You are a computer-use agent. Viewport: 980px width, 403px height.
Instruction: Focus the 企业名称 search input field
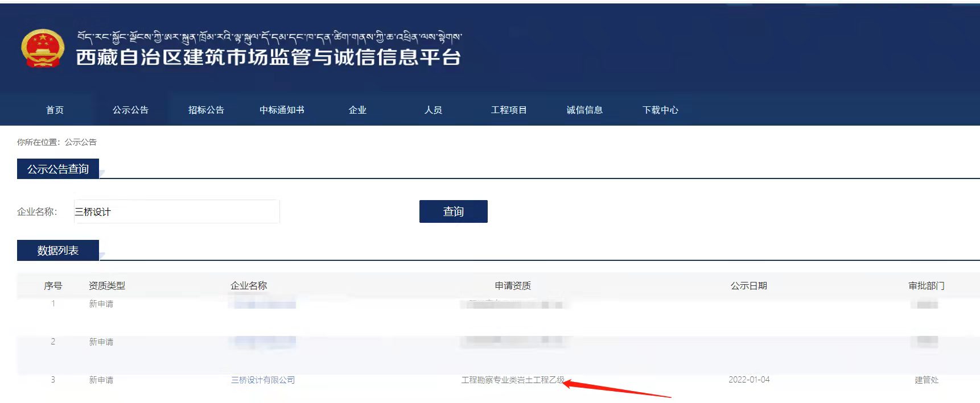point(176,212)
